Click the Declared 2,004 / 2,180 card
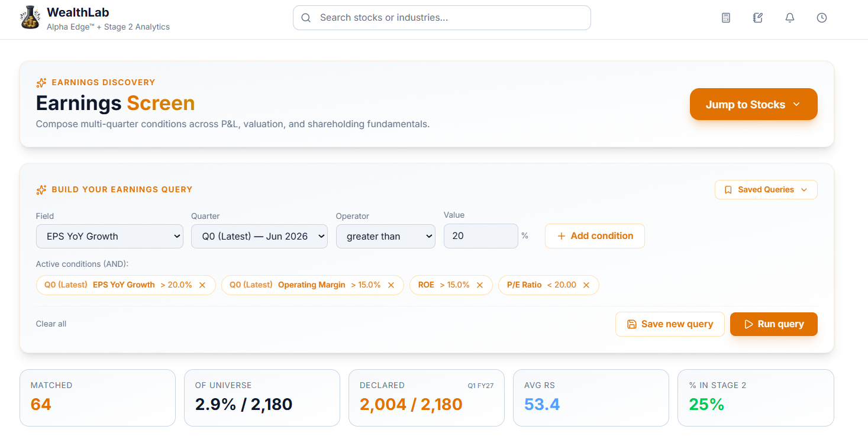868x436 pixels. (x=427, y=398)
